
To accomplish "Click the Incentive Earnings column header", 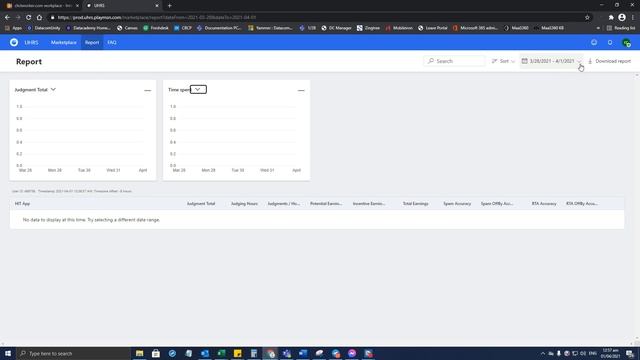I will (369, 204).
